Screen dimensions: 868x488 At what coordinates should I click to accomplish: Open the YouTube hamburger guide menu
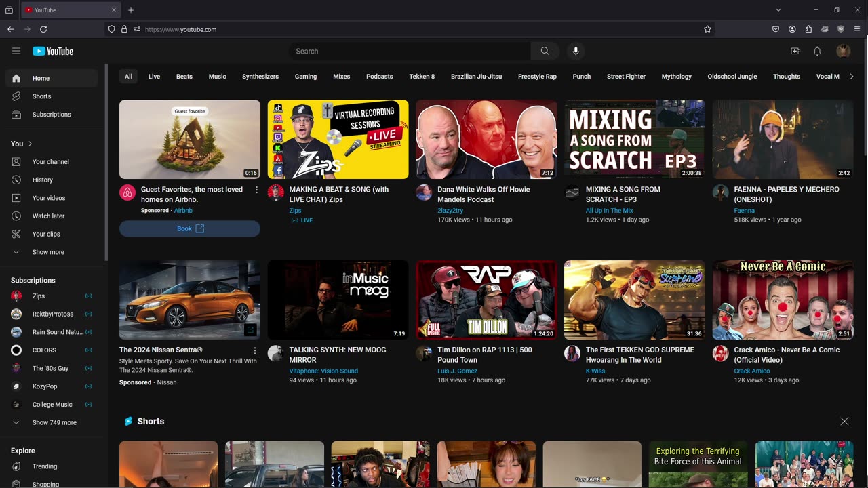pos(16,51)
